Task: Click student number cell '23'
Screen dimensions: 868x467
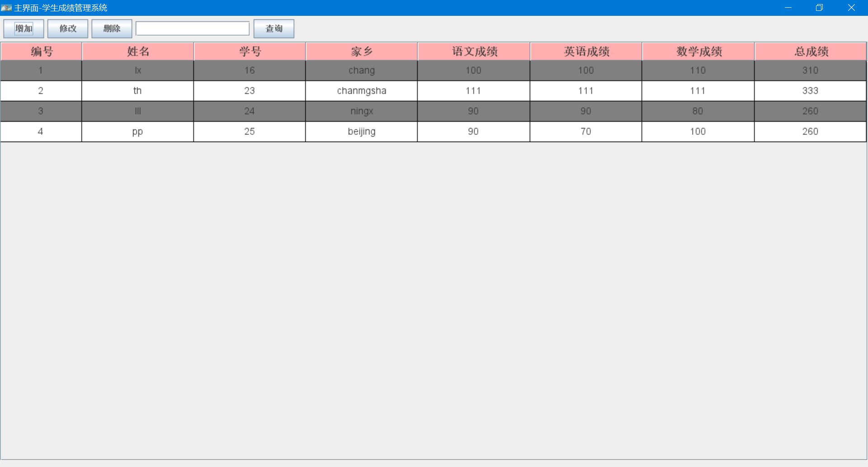Action: click(250, 91)
